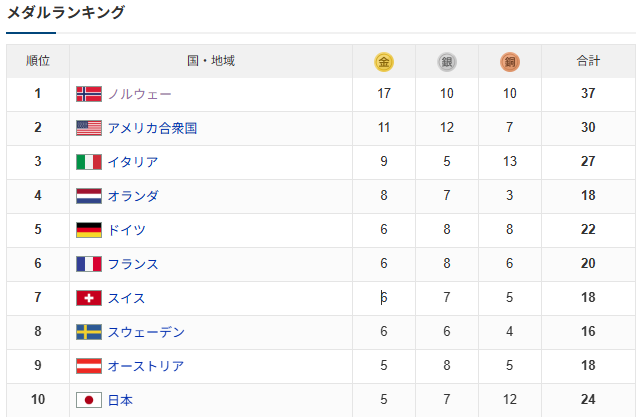Click the Japan flag icon

89,400
